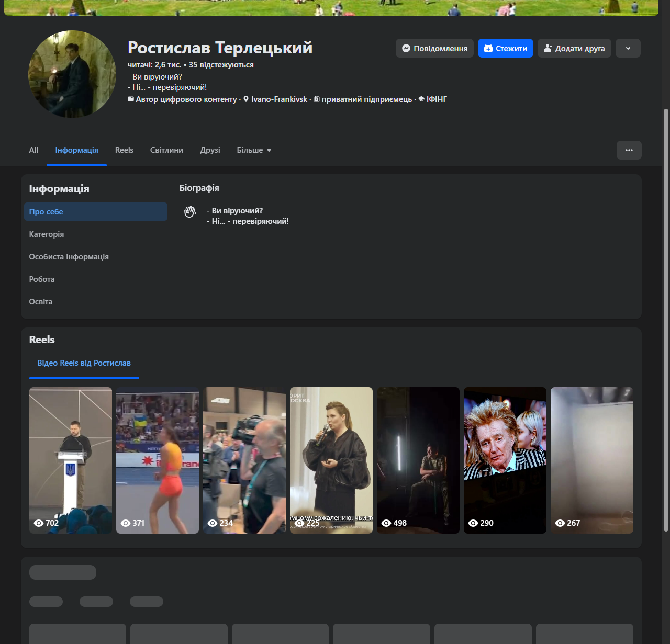Click the приватний підприємець work text
Viewport: 670px width, 644px height.
coord(367,99)
